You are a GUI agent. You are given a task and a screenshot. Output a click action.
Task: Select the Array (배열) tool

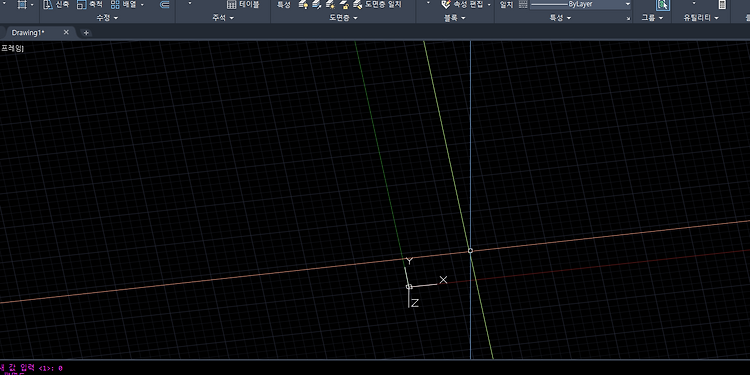coord(123,5)
